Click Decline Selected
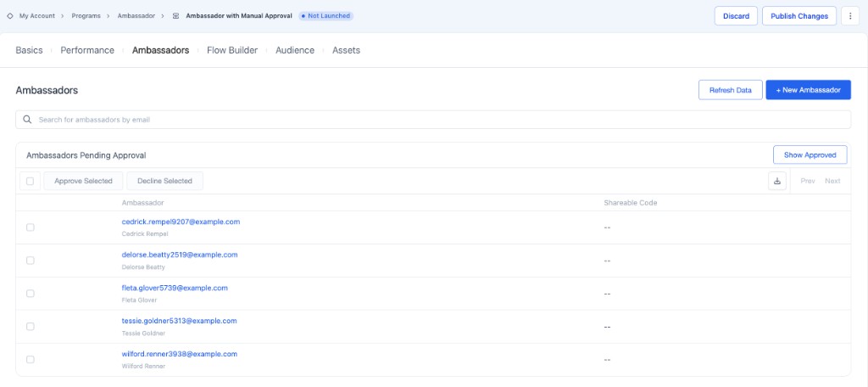This screenshot has width=868, height=387. (x=165, y=181)
